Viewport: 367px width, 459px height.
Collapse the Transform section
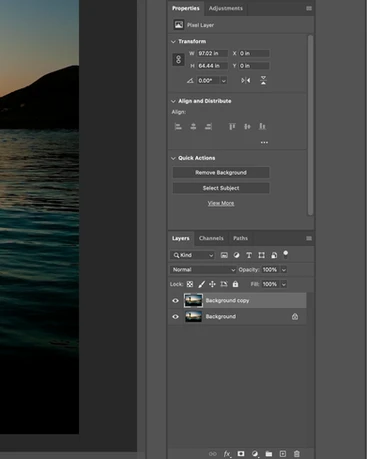pyautogui.click(x=173, y=42)
